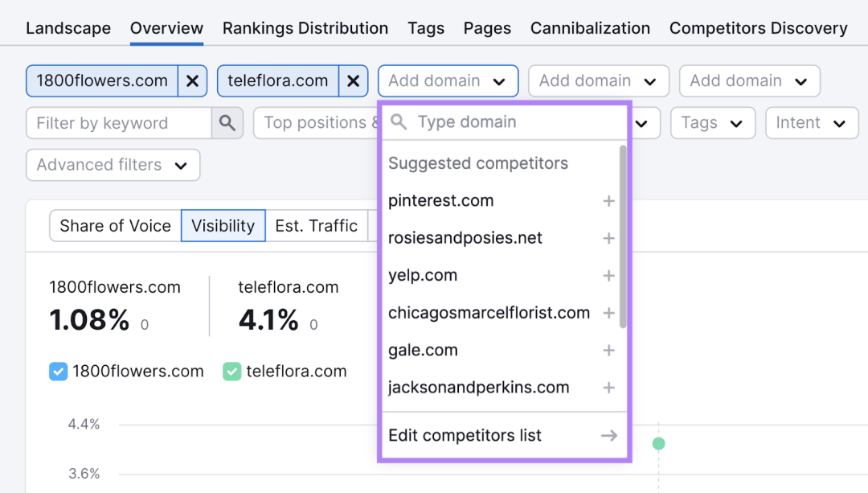Select the Visibility metric button
The height and width of the screenshot is (493, 868).
[x=223, y=225]
